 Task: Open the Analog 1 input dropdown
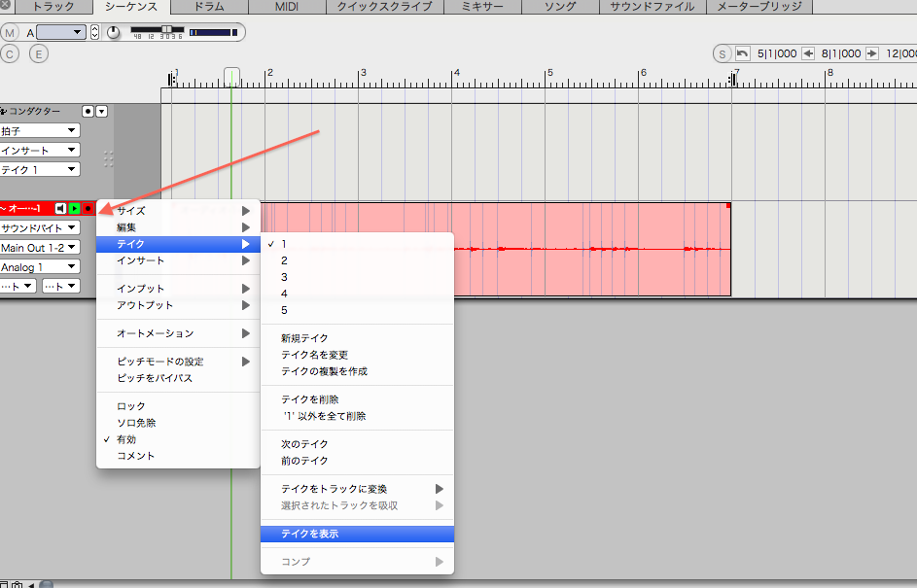(x=40, y=267)
